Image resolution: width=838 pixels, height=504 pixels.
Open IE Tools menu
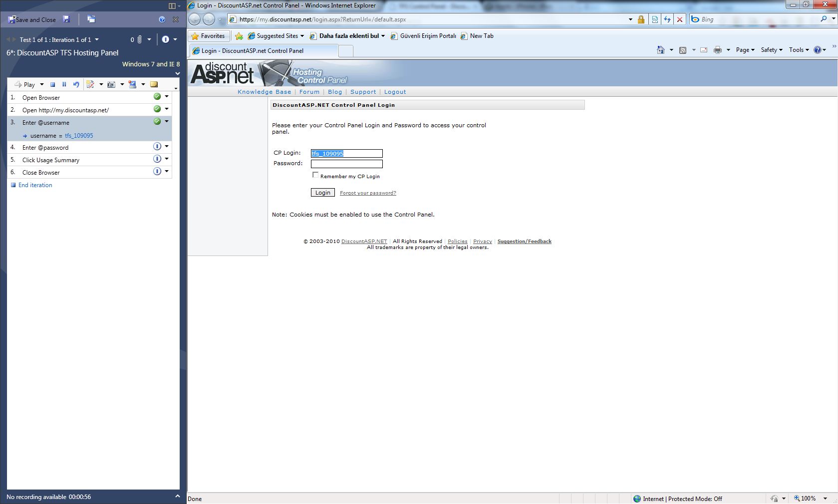click(799, 50)
